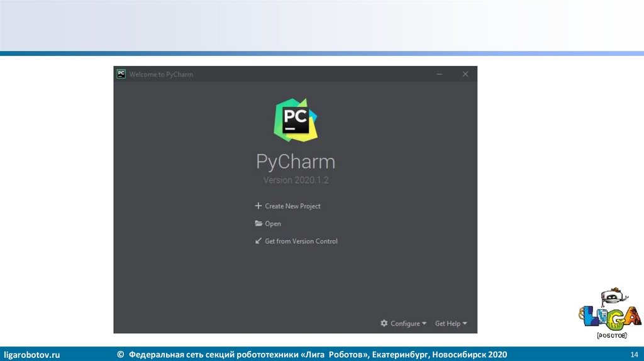The width and height of the screenshot is (644, 361).
Task: Click the PyCharm logo in the welcome window
Action: (296, 120)
